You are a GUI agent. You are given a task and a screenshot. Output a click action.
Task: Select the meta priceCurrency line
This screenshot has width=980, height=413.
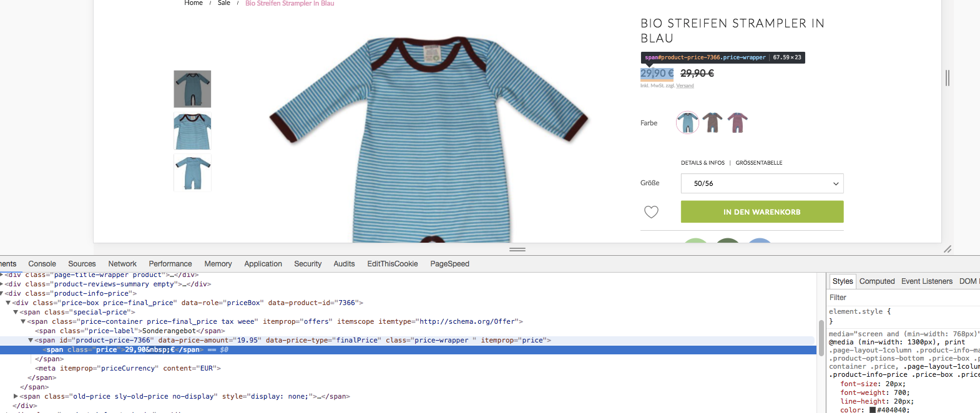tap(128, 368)
